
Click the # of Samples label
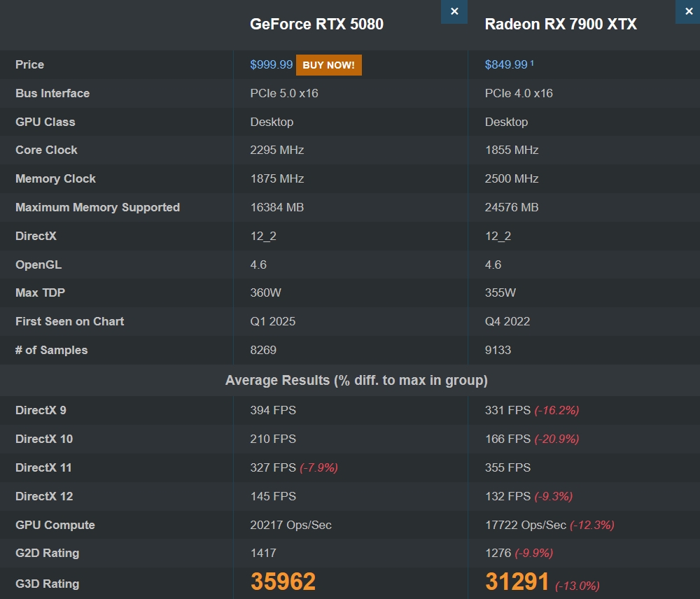[51, 350]
